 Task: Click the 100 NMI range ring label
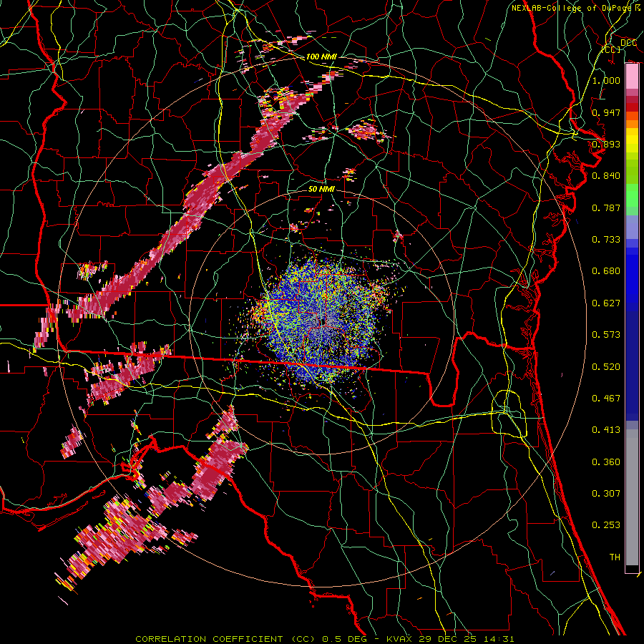(321, 57)
